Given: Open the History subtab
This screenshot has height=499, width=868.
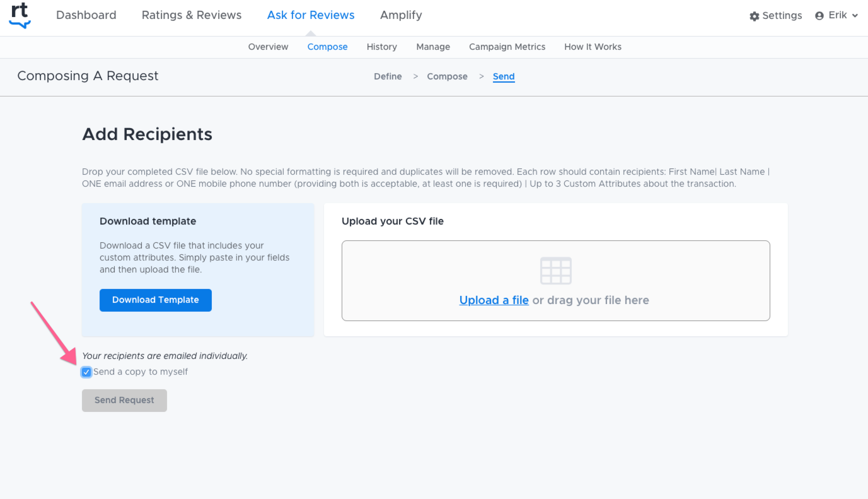Looking at the screenshot, I should pos(382,47).
